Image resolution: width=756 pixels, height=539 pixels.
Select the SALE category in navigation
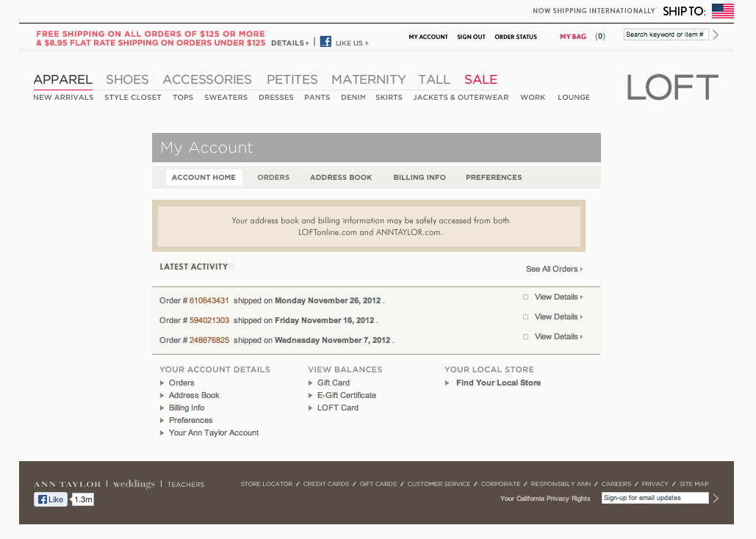click(x=480, y=79)
